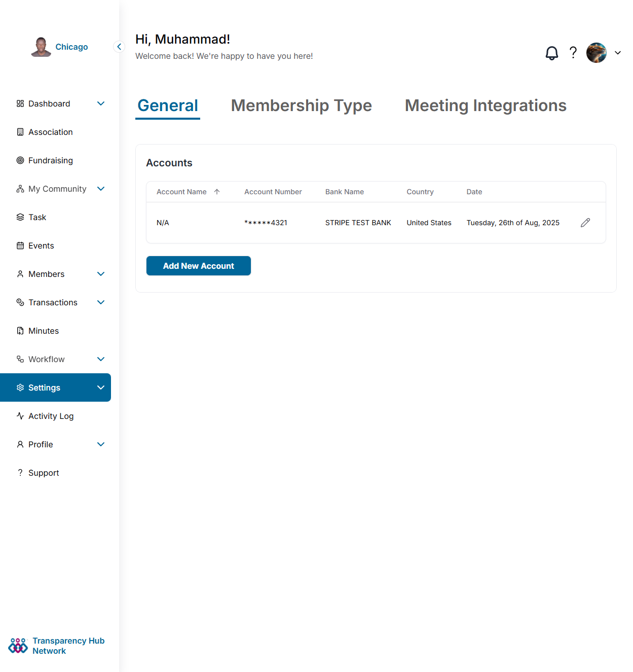Open the Meeting Integrations tab
The height and width of the screenshot is (672, 633).
tap(485, 106)
